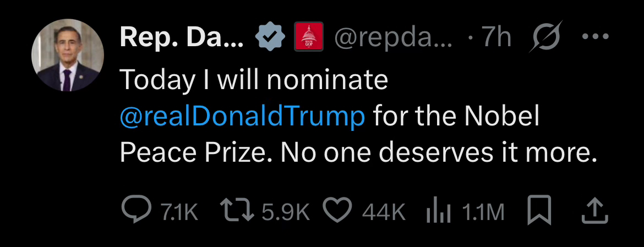Viewport: 644px width, 247px height.
Task: Click the 44K likes count
Action: 384,212
